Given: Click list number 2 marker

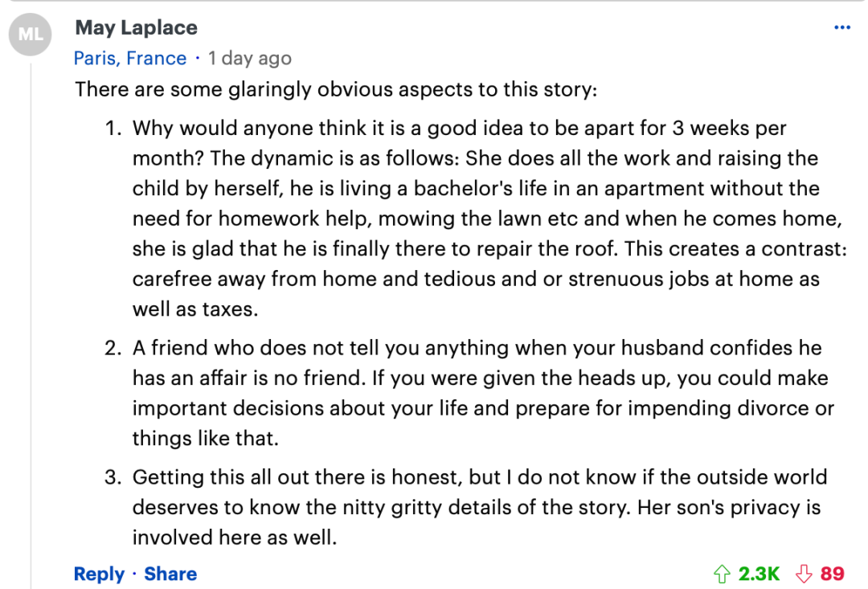Looking at the screenshot, I should 113,348.
